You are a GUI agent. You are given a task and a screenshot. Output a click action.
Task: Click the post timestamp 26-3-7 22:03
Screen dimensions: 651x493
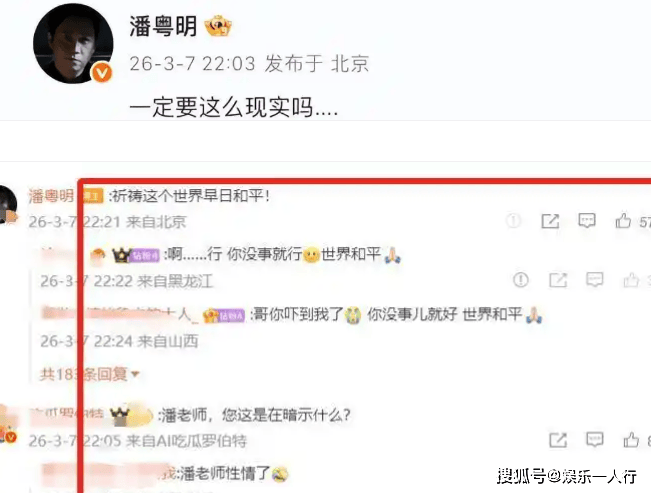pos(192,64)
